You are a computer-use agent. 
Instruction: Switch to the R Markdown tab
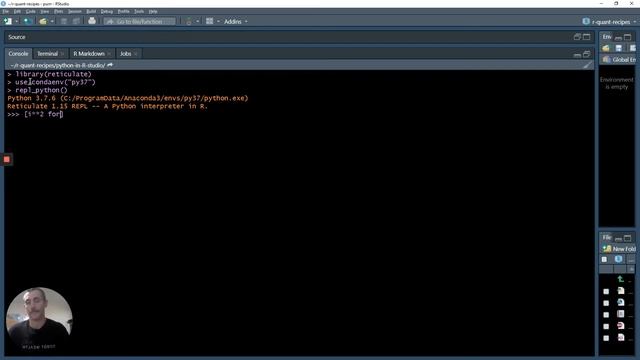pyautogui.click(x=89, y=53)
